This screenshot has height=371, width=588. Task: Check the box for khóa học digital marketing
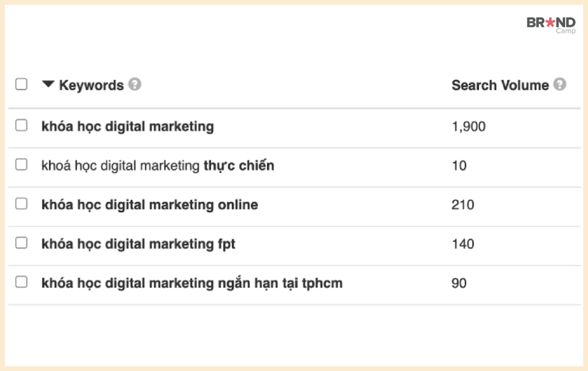coord(21,125)
